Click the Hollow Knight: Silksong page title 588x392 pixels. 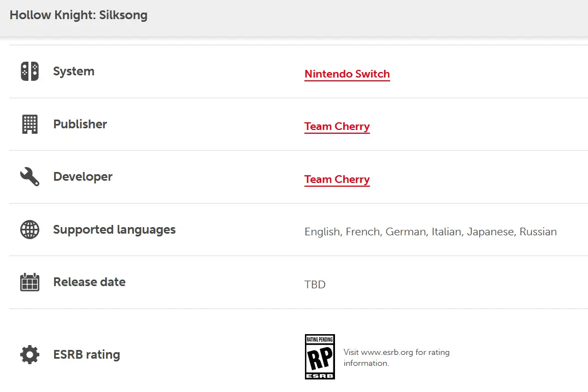tap(79, 15)
